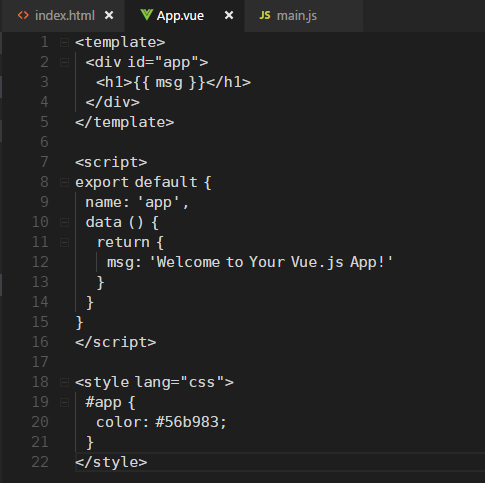485x483 pixels.
Task: Click the <script> opening tag on line 7
Action: 111,162
